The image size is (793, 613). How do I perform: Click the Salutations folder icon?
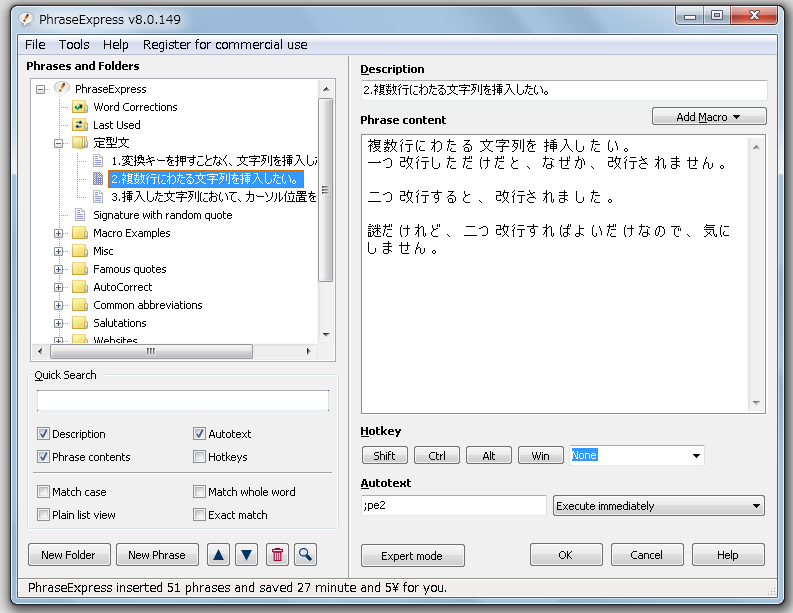79,323
